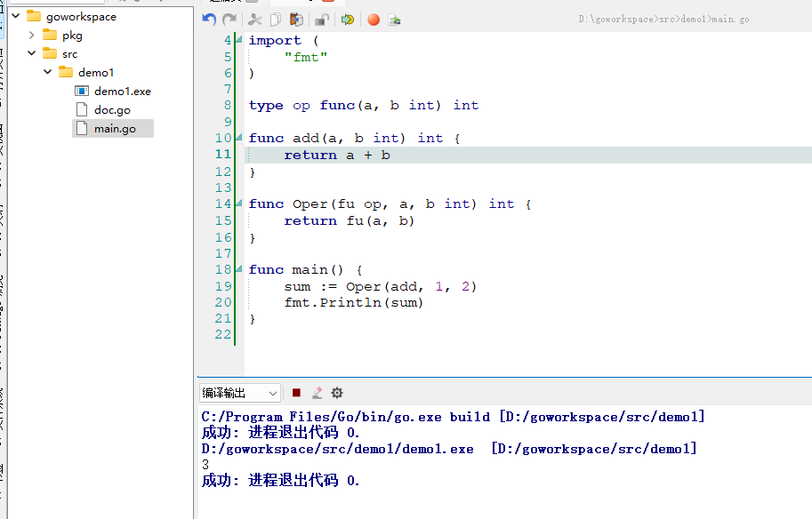Screen dimensions: 812x519
Task: Click the green arrow goto icon
Action: point(348,20)
